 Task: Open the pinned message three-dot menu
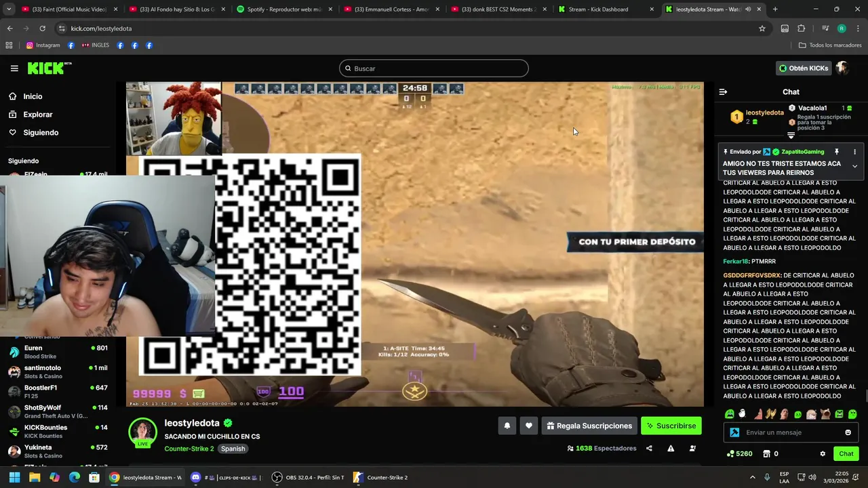[854, 152]
